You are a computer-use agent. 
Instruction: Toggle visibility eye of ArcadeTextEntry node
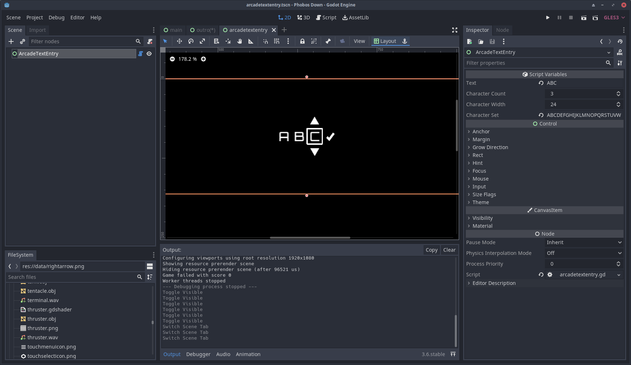click(x=149, y=54)
